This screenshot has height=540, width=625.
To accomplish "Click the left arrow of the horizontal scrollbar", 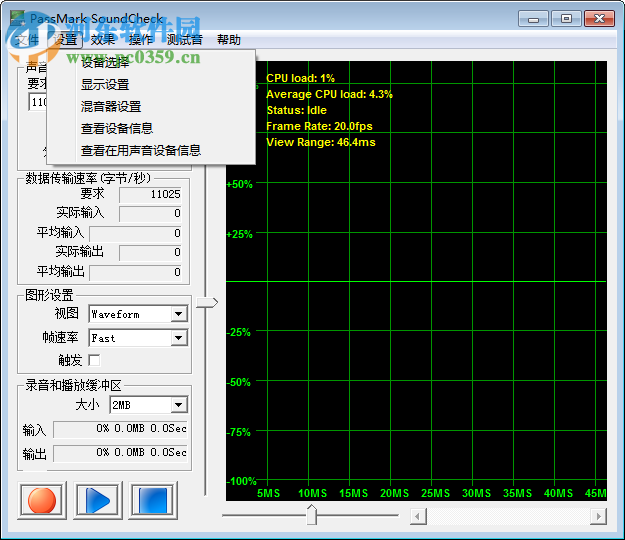I will [418, 516].
